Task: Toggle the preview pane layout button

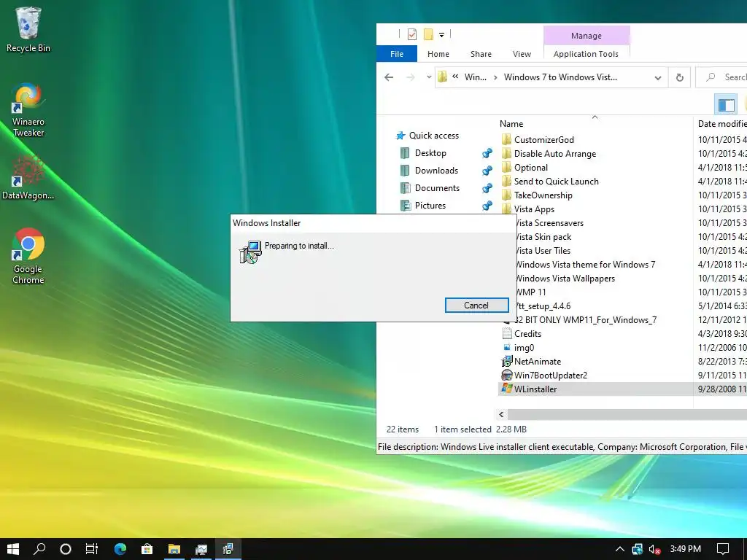Action: point(726,105)
